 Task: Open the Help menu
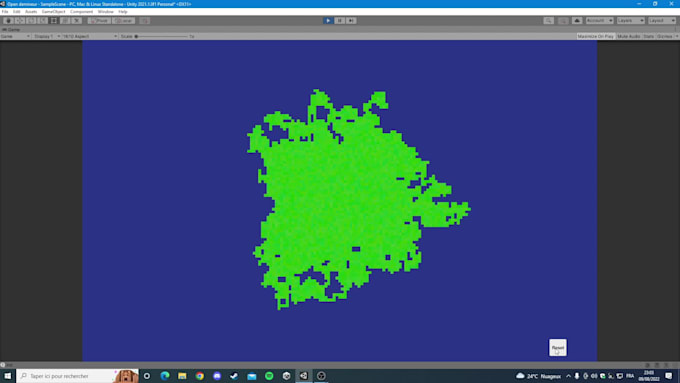tap(123, 12)
